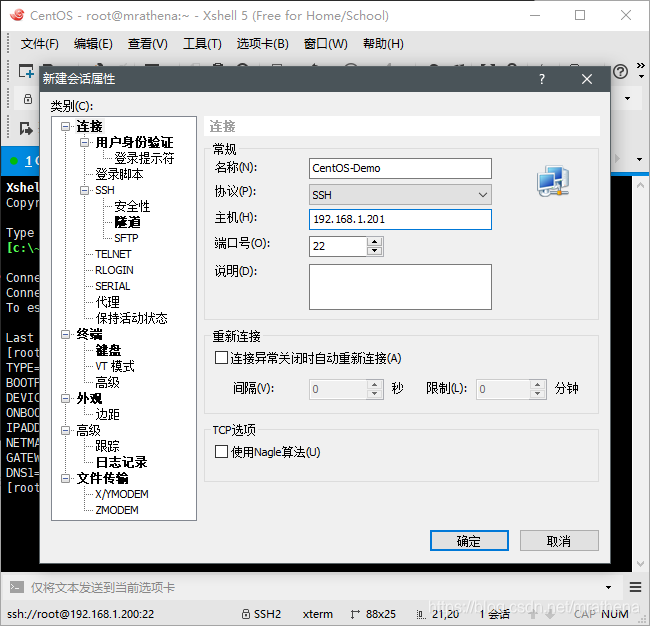Select 登录提示符 in category tree
Screen dimensions: 650x626
pyautogui.click(x=144, y=158)
